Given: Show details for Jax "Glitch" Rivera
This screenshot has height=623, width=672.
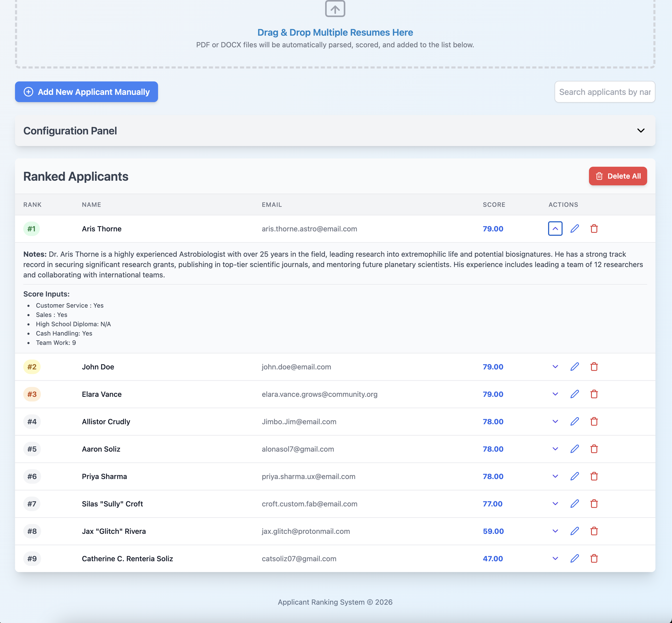Looking at the screenshot, I should (555, 531).
